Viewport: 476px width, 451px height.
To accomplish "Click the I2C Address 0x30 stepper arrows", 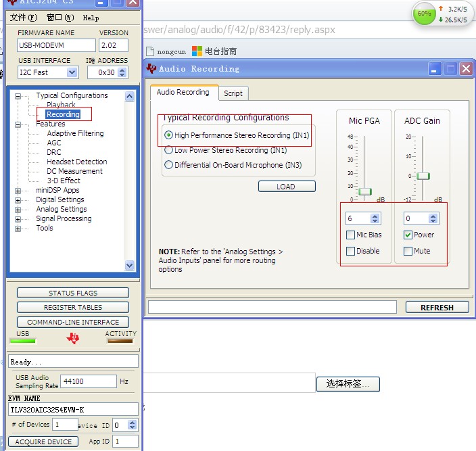I will (x=122, y=72).
